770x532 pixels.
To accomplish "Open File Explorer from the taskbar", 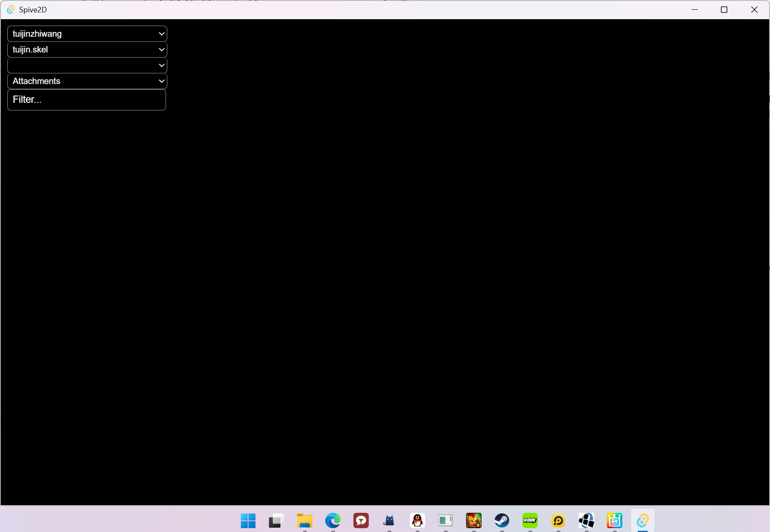I will click(x=305, y=520).
